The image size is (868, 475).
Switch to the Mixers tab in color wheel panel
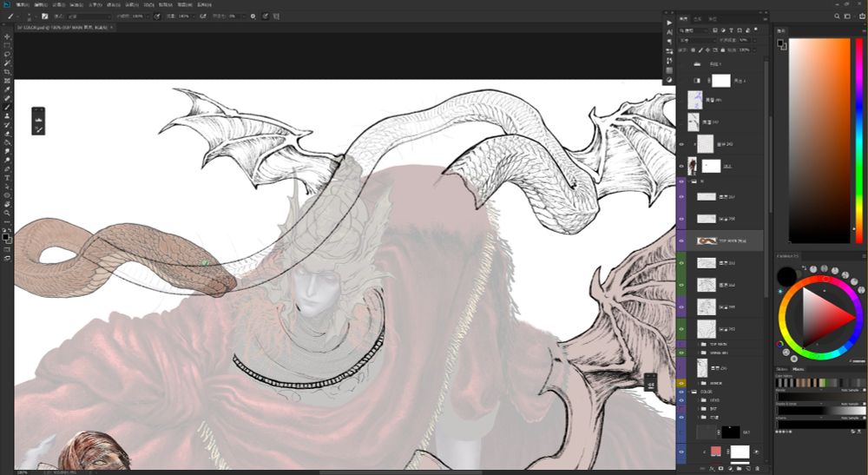click(799, 369)
